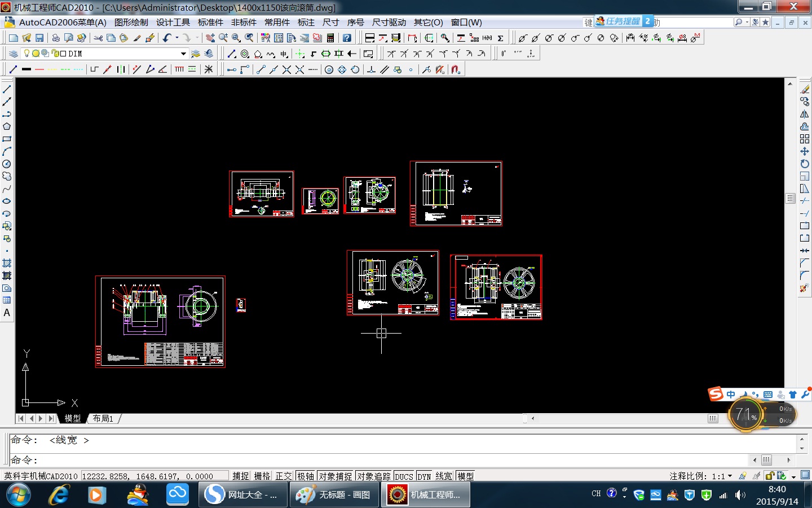Open 网址大全 taskbar window
The width and height of the screenshot is (812, 508).
243,495
